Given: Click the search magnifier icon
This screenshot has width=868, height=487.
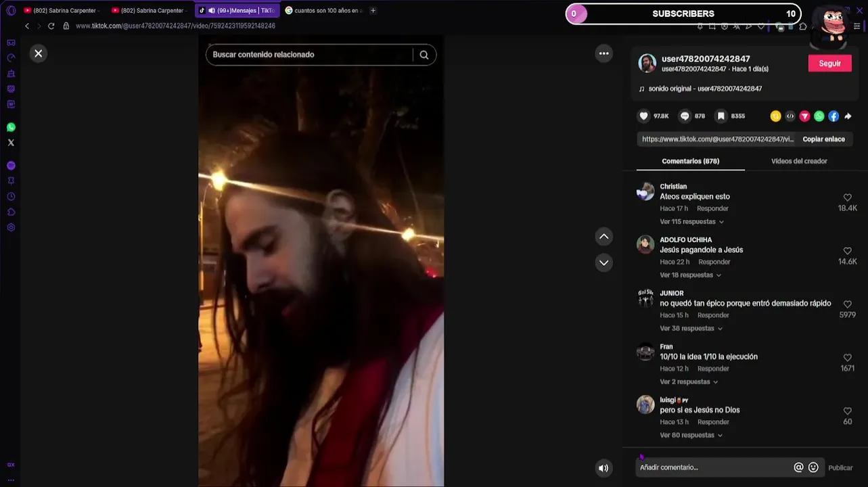Looking at the screenshot, I should coord(424,55).
